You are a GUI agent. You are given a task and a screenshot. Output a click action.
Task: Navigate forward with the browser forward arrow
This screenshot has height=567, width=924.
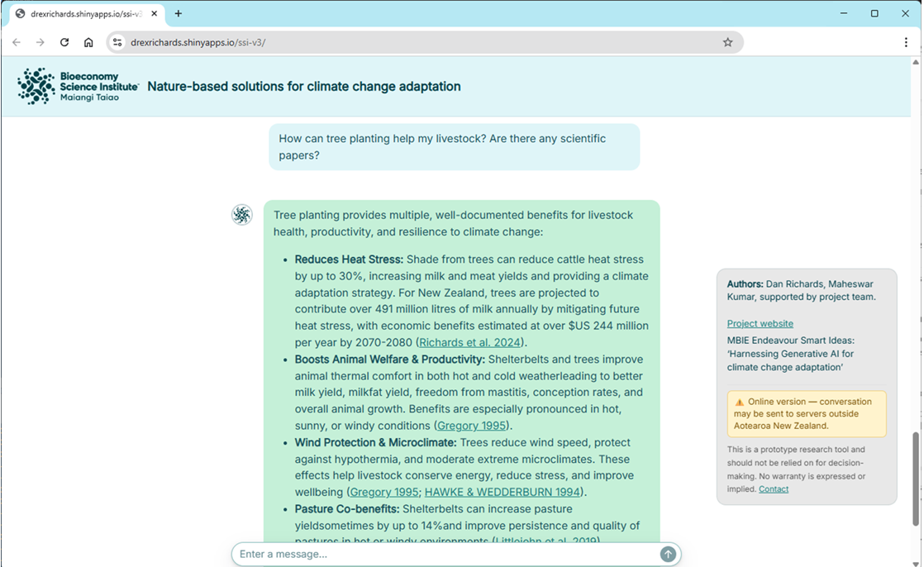click(40, 42)
